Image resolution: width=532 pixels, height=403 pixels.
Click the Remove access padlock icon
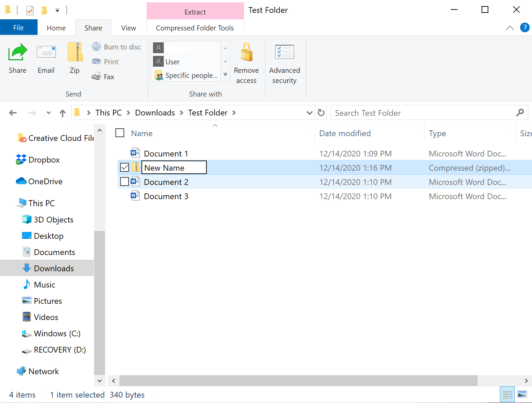click(246, 52)
